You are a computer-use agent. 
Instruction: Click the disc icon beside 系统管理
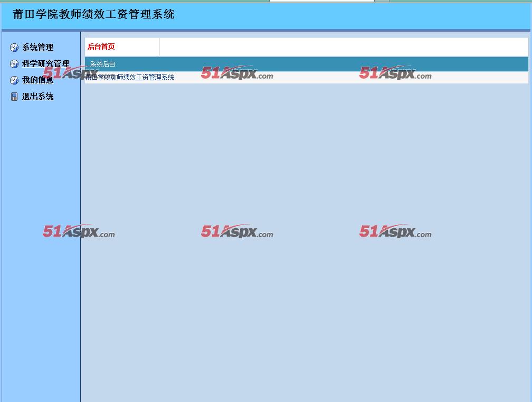coord(14,48)
